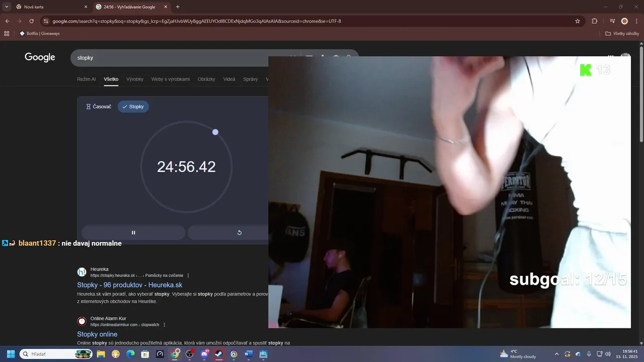Open Google Chrome in the taskbar
Image resolution: width=644 pixels, height=362 pixels.
(175, 354)
